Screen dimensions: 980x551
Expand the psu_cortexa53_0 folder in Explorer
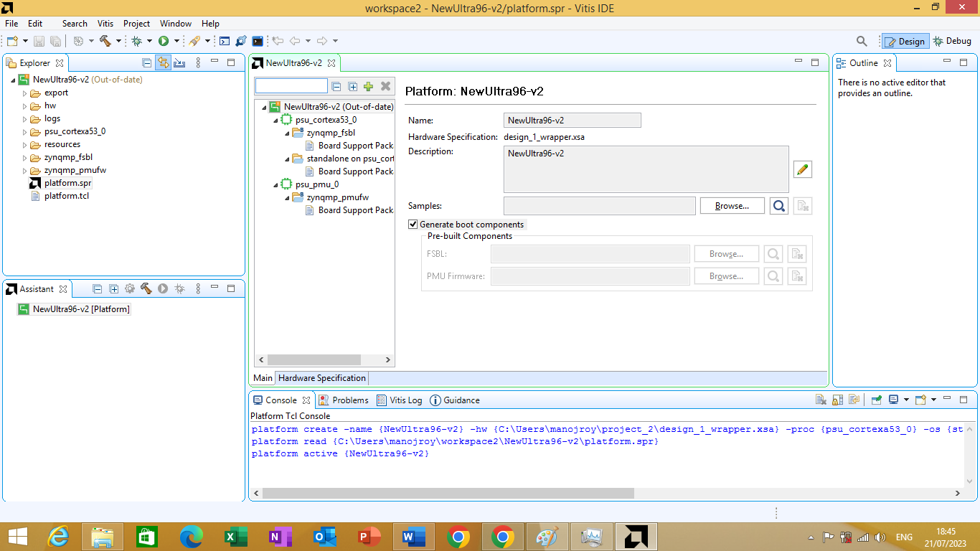pos(24,131)
